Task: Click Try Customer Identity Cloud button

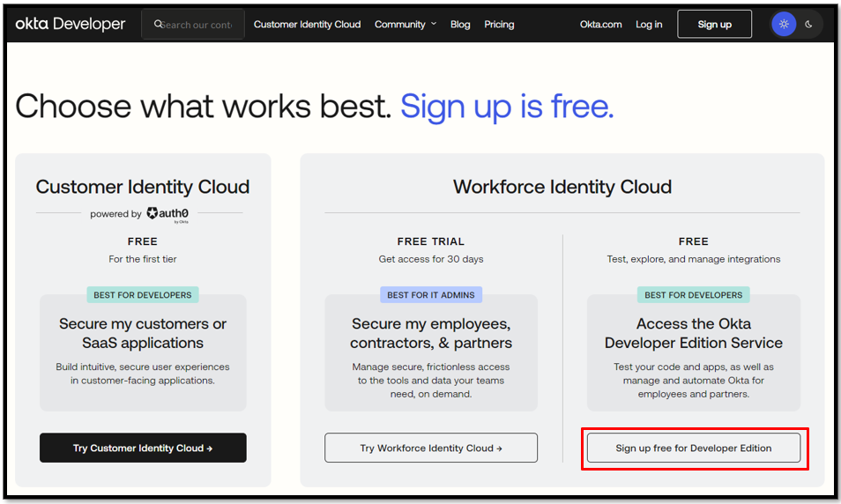Action: [x=143, y=448]
